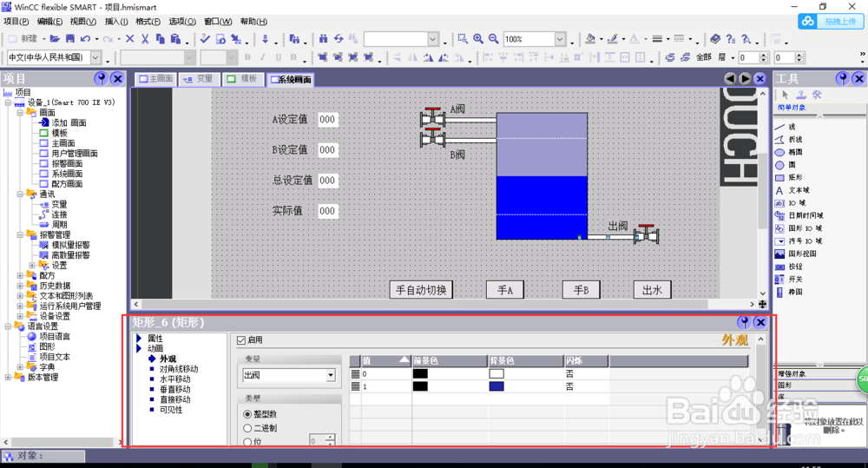This screenshot has width=868, height=468.
Task: Click the A设定值 IO field on canvas
Action: pos(328,119)
